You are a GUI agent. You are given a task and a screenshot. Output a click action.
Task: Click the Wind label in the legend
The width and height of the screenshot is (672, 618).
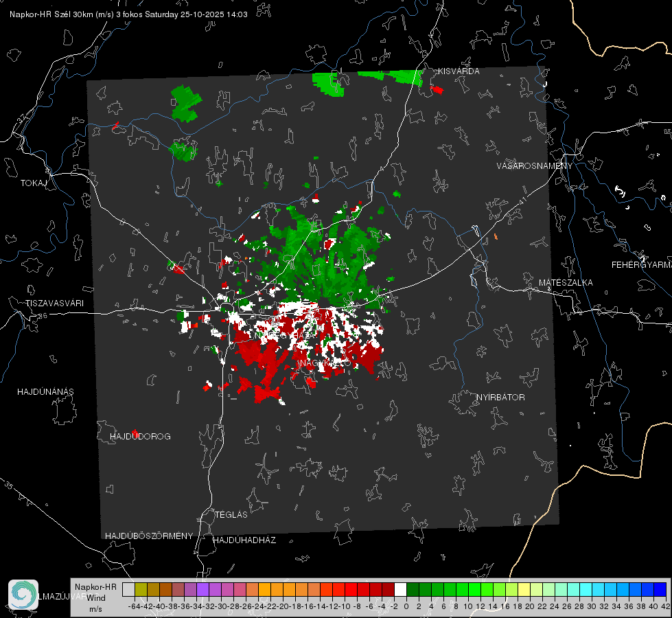(96, 598)
